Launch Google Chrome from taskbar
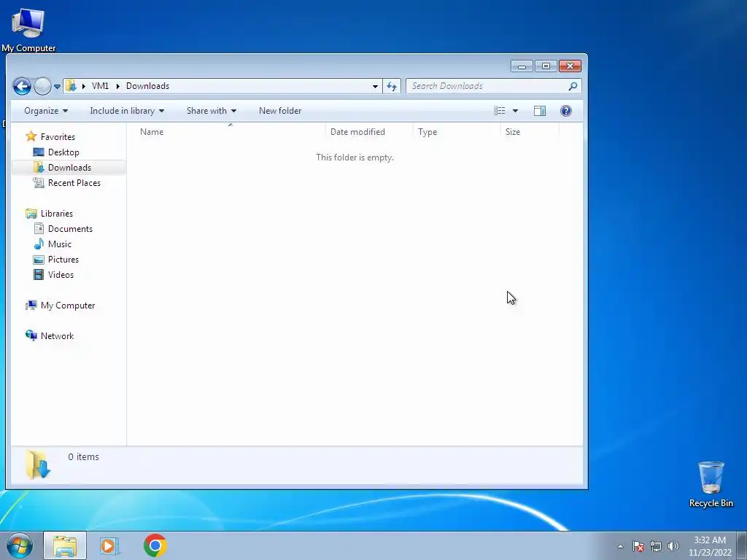Viewport: 747px width, 560px height. (155, 545)
